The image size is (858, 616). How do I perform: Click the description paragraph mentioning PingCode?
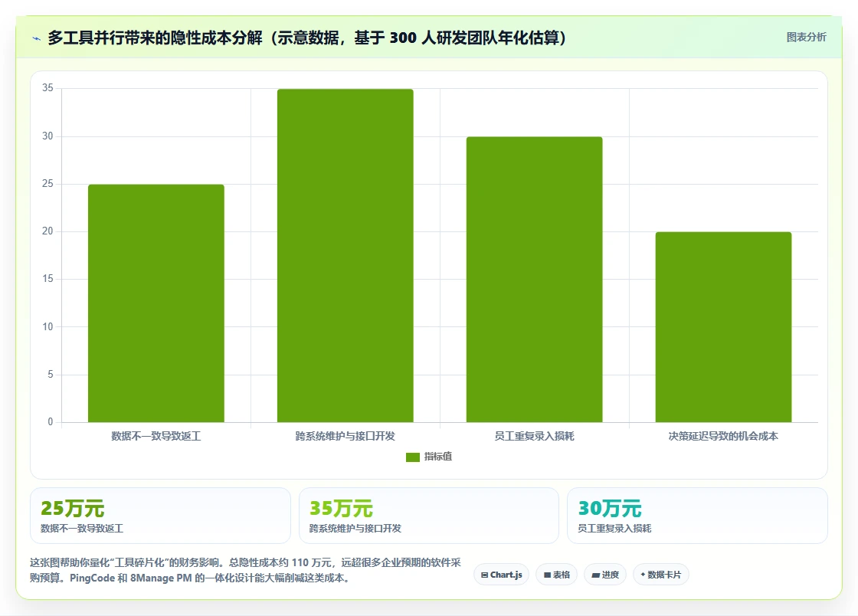(245, 570)
